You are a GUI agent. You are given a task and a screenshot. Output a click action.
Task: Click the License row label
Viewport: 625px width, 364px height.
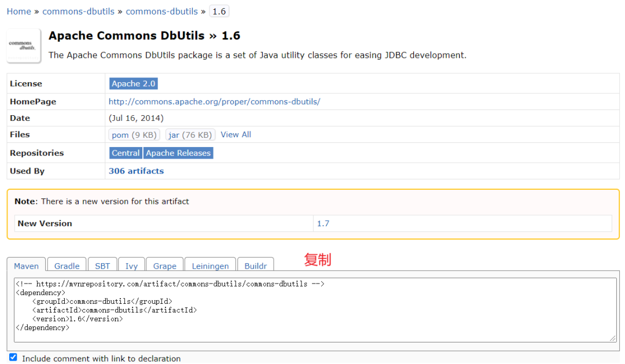26,84
